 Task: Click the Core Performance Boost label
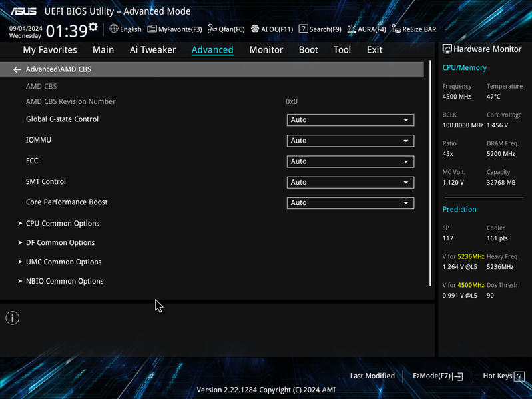(x=67, y=202)
